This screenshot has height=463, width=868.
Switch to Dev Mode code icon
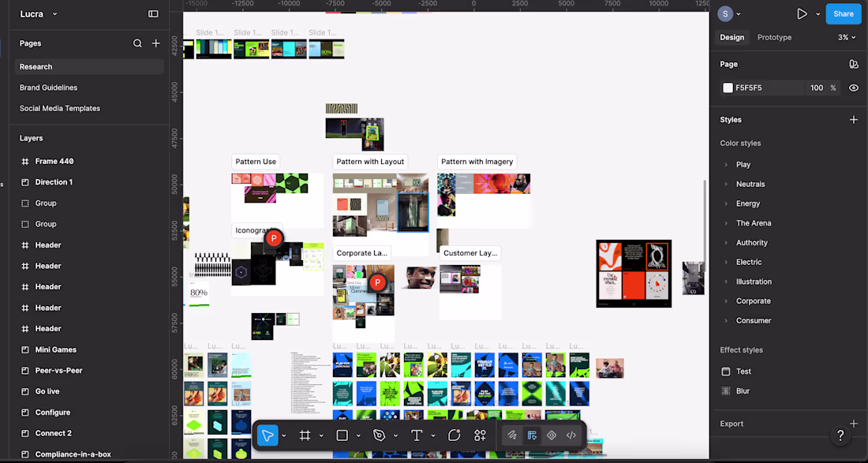point(571,436)
